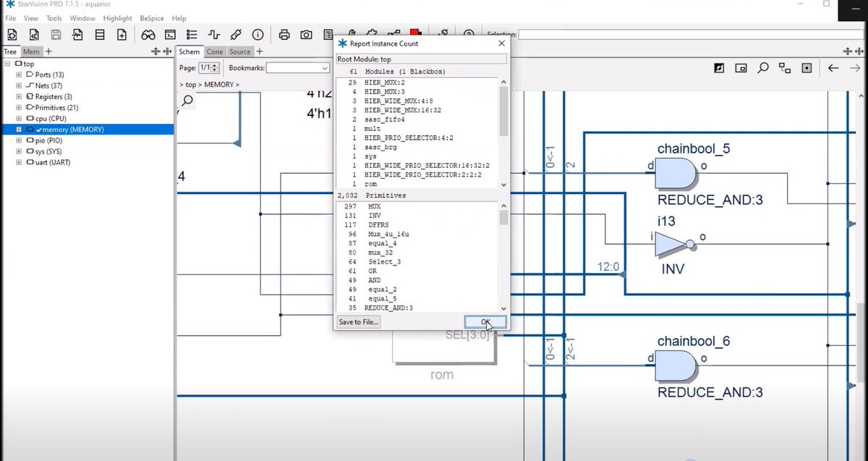Click the Page number stepper

click(x=216, y=68)
